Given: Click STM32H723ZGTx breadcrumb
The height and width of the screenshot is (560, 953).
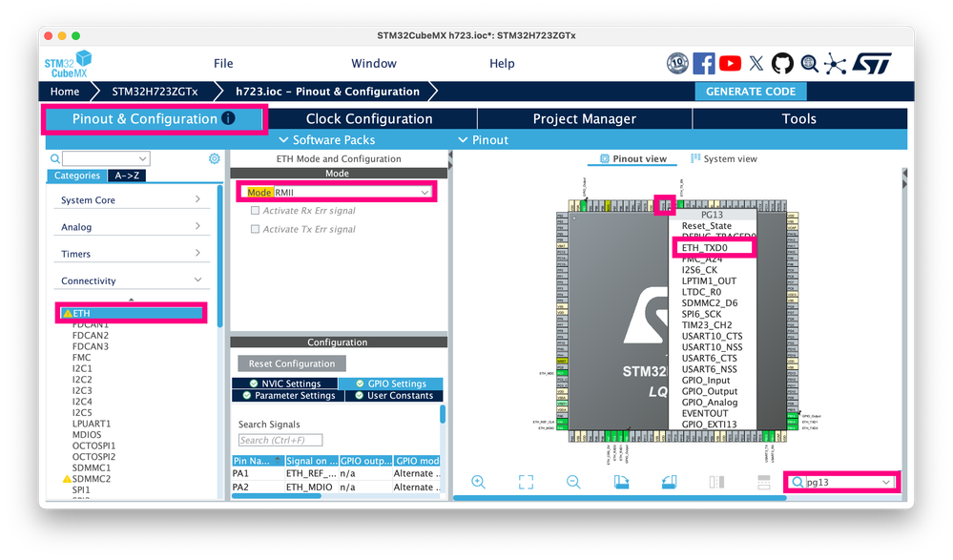Looking at the screenshot, I should click(x=155, y=92).
